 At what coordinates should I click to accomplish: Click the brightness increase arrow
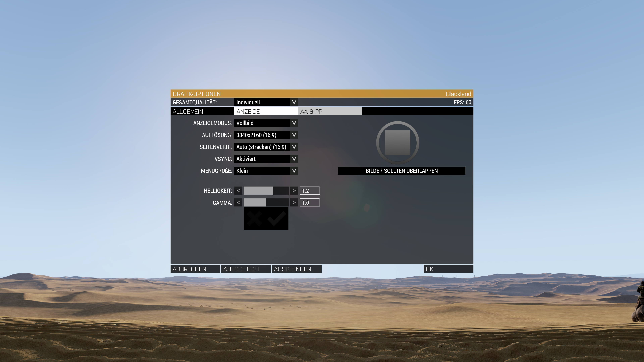coord(294,191)
